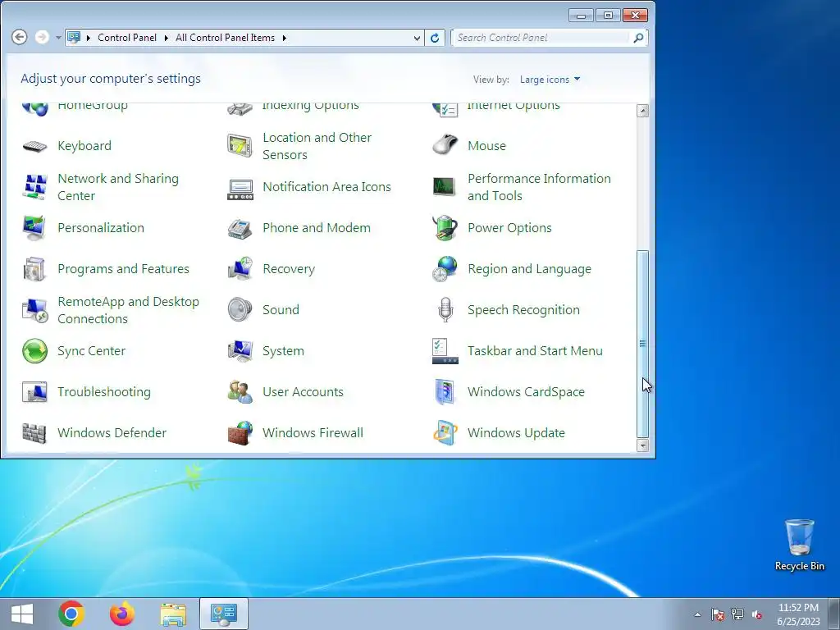Click All Control Panel Items breadcrumb
The height and width of the screenshot is (630, 840).
coord(225,38)
